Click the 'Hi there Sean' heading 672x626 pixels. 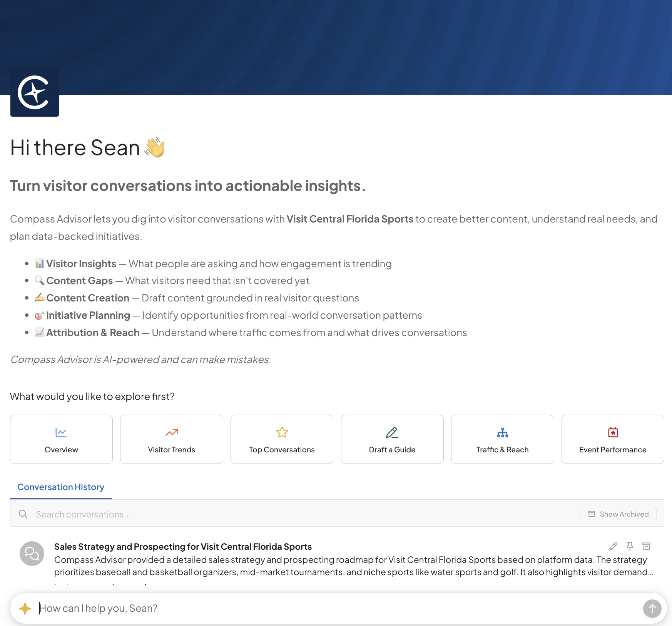point(88,147)
